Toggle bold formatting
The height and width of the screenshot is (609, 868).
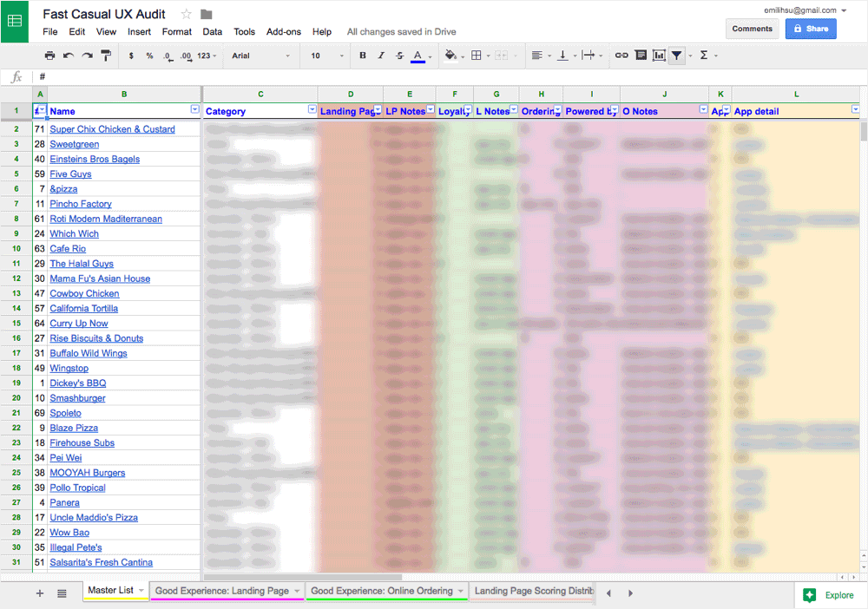(x=363, y=56)
